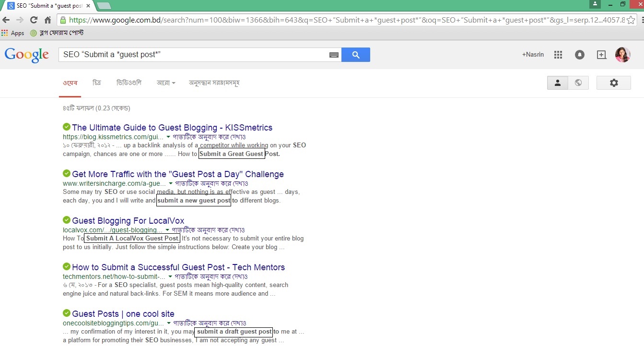Expand dropdown arrow next to techmentors.net URL
Screen dimensions: 644x348
point(170,277)
